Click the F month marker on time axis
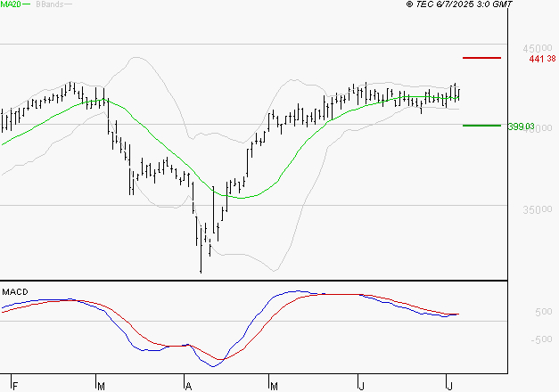 (x=15, y=387)
